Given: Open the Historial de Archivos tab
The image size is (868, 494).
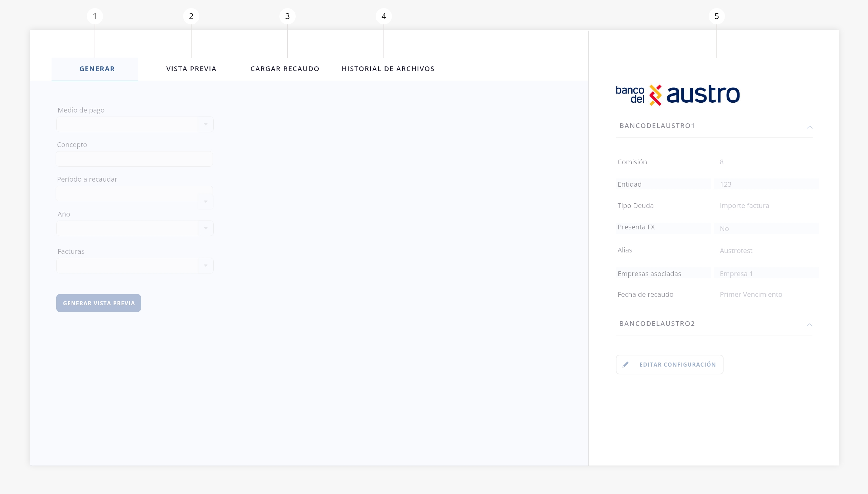Looking at the screenshot, I should [x=388, y=69].
